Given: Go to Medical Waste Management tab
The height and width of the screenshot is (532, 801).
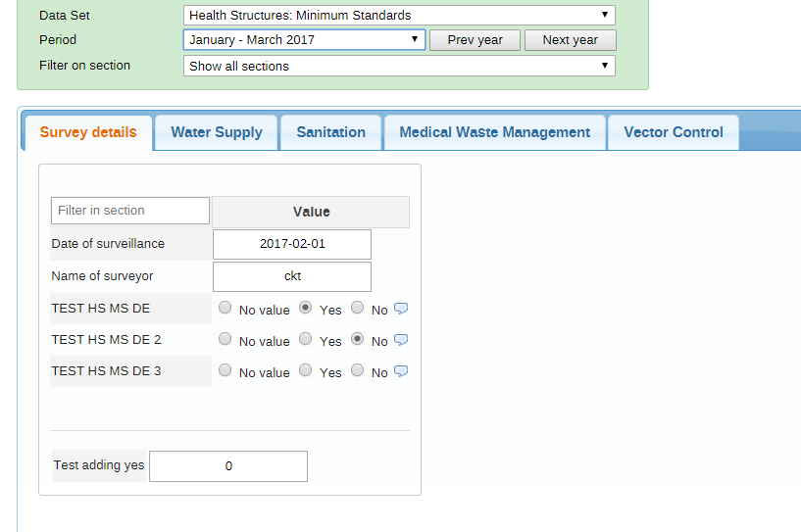Looking at the screenshot, I should point(494,132).
